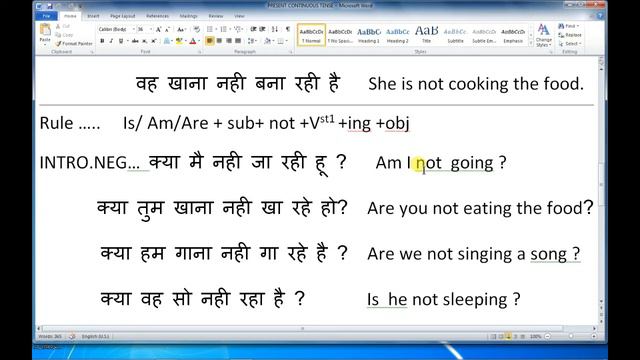Click the Clear Formatting icon
640x360 pixels.
tap(197, 29)
